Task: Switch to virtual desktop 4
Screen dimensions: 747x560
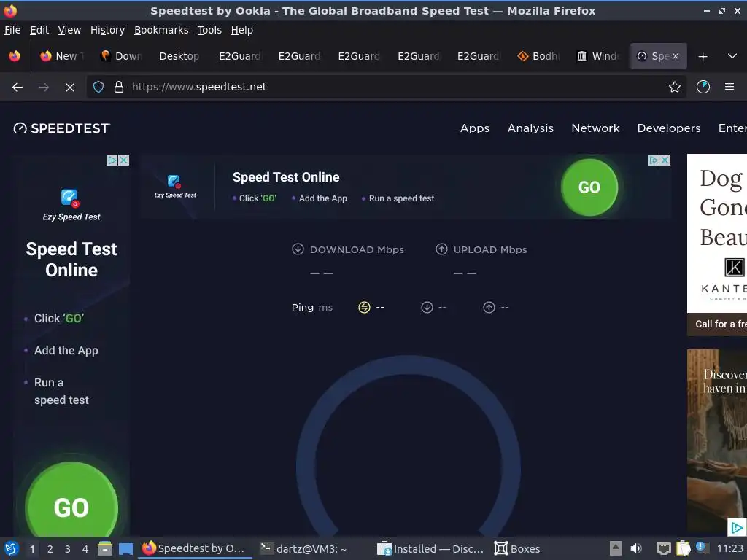Action: [85, 549]
